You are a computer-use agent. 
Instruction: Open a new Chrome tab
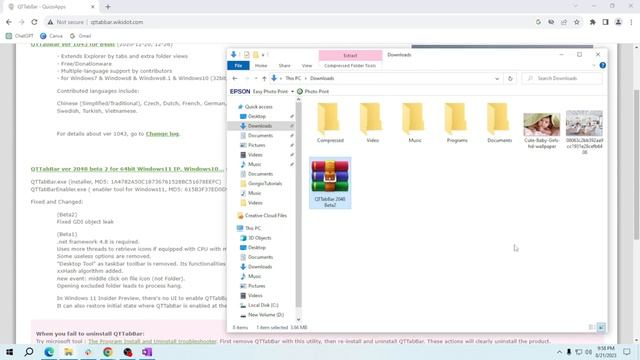point(108,7)
